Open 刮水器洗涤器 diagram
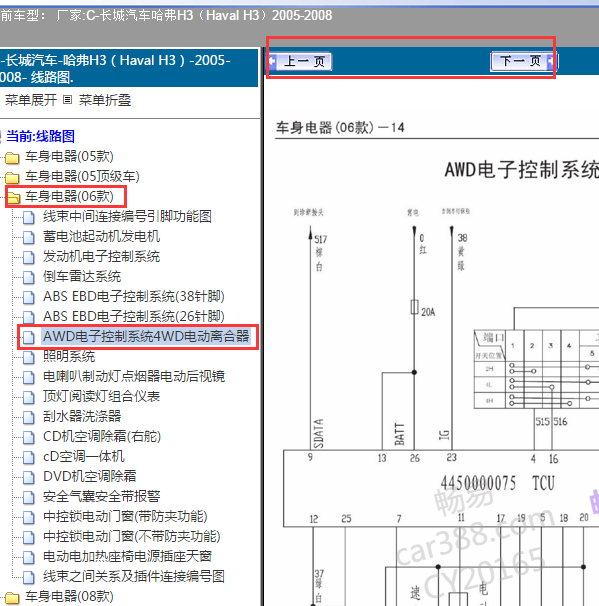The image size is (599, 606). (82, 416)
